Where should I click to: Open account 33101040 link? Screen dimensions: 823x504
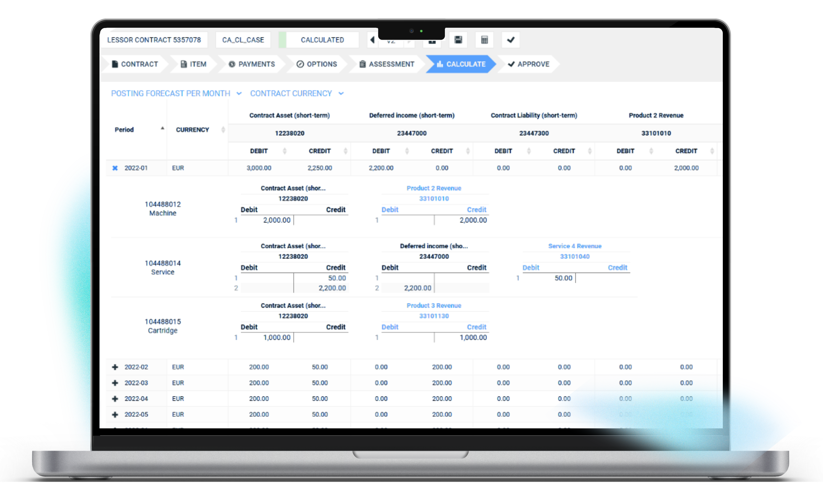(x=575, y=256)
